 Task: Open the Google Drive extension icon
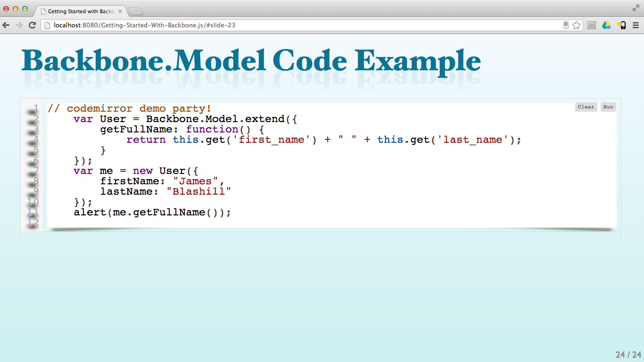pyautogui.click(x=606, y=25)
